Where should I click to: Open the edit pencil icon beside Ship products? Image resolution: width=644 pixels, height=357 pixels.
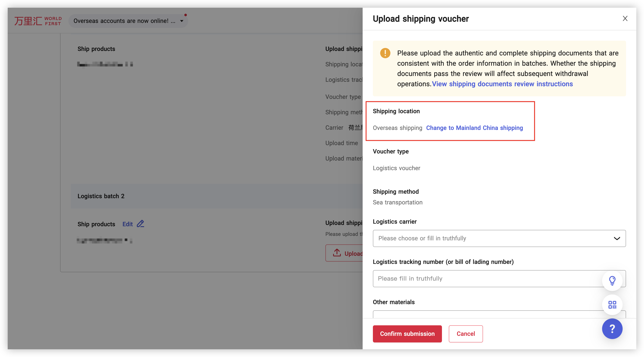tap(140, 224)
